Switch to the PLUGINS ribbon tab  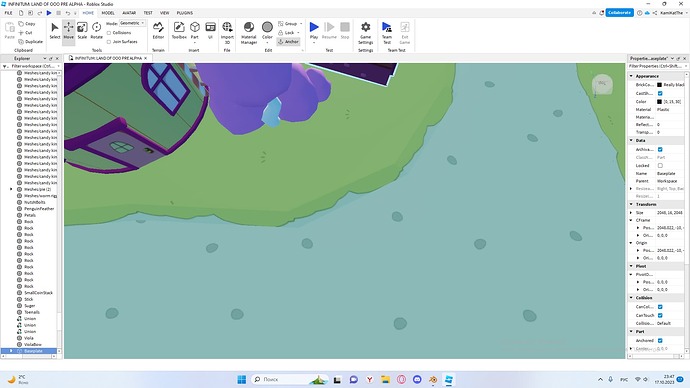[184, 13]
